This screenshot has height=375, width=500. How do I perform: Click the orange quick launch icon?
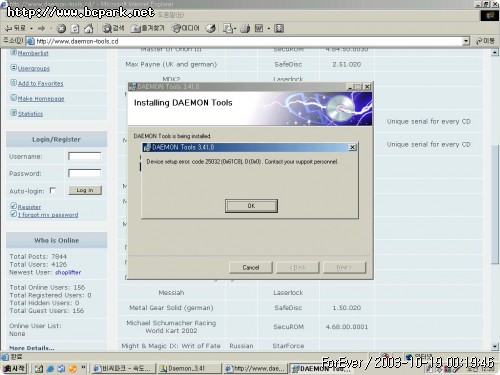(73, 369)
